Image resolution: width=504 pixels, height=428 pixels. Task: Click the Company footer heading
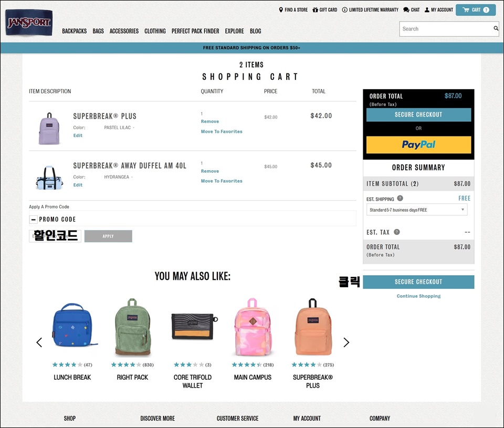[x=380, y=418]
